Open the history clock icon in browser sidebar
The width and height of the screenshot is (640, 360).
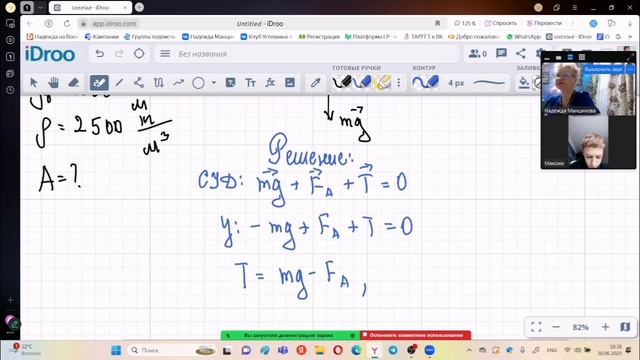click(x=10, y=90)
